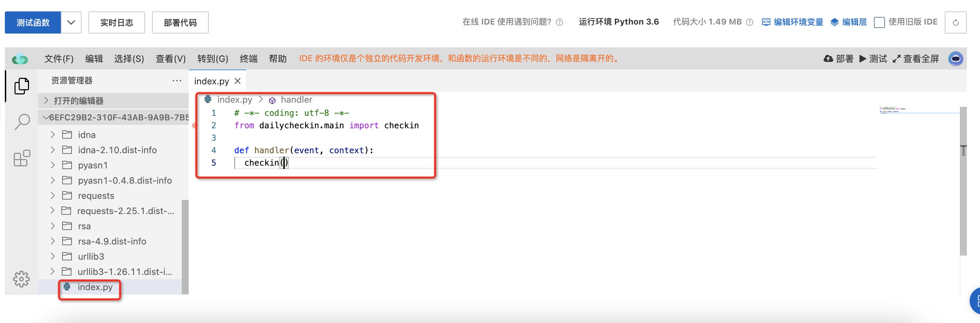This screenshot has height=323, width=980.
Task: Click the 实时日志 button
Action: click(x=117, y=22)
